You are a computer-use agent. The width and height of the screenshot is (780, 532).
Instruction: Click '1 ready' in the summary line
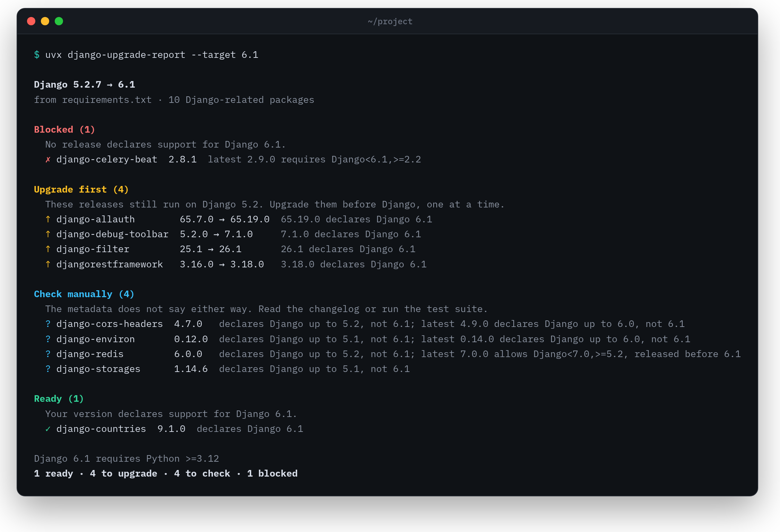coord(54,473)
